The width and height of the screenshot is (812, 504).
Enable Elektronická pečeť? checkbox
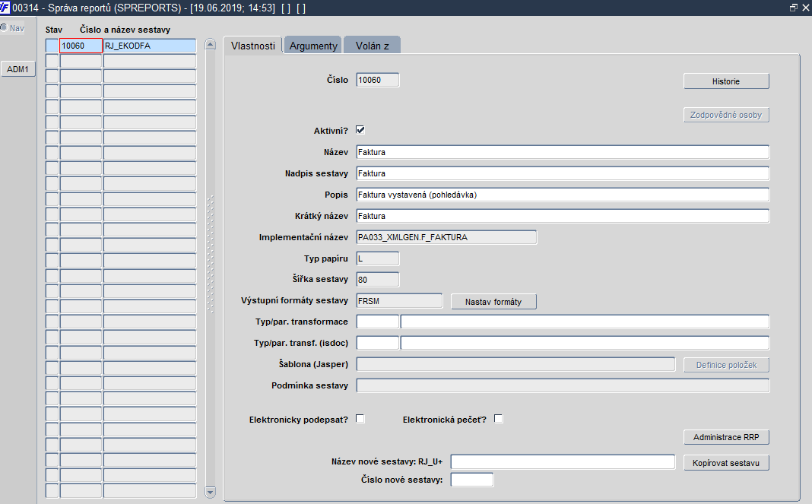coord(498,419)
